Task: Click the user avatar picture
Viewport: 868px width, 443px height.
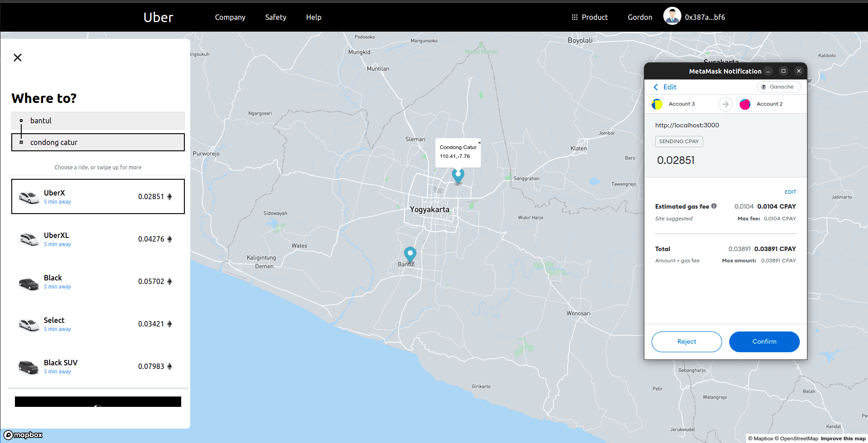Action: 672,16
